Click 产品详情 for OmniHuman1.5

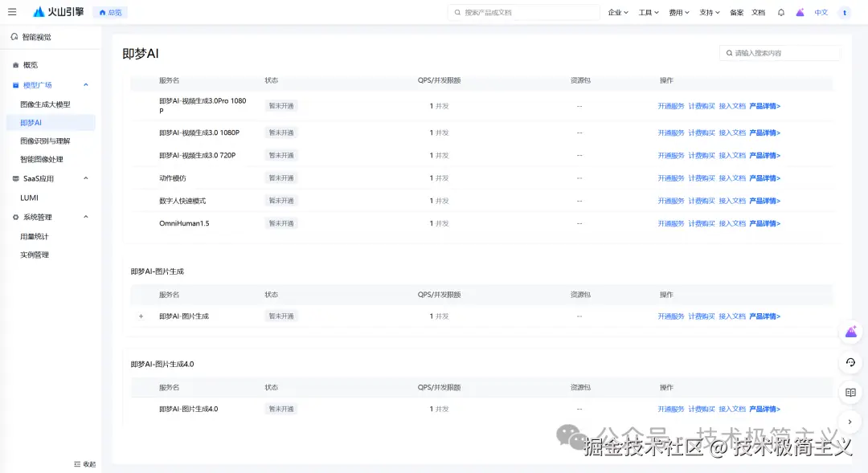(764, 223)
